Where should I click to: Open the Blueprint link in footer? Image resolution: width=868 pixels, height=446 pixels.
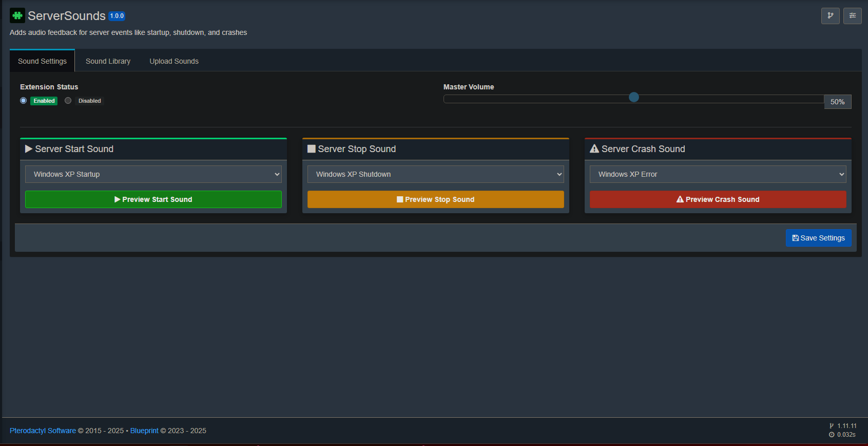pyautogui.click(x=144, y=431)
